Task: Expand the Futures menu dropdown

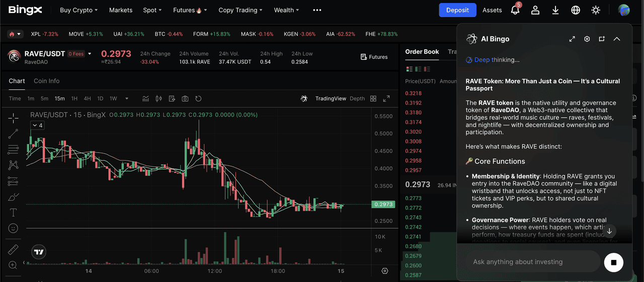Action: click(187, 10)
